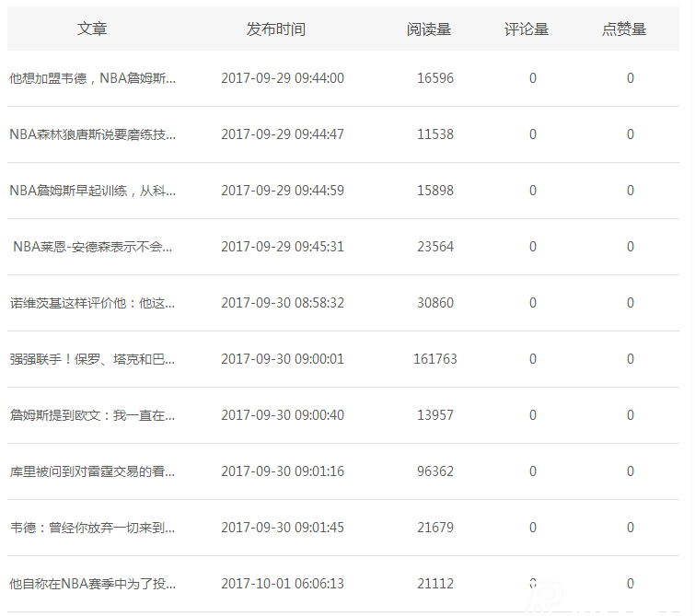Image resolution: width=695 pixels, height=616 pixels.
Task: Select timestamp 2017-10-01 06:06:13
Action: coord(283,584)
